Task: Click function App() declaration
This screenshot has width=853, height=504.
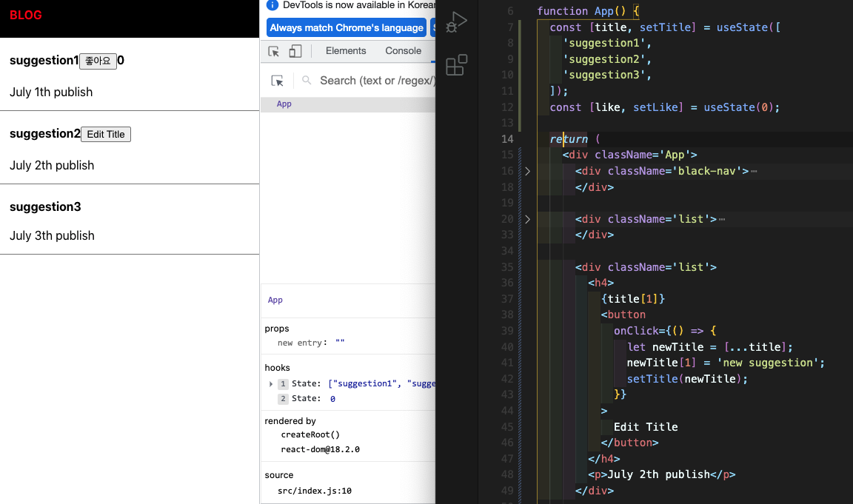Action: coord(587,11)
